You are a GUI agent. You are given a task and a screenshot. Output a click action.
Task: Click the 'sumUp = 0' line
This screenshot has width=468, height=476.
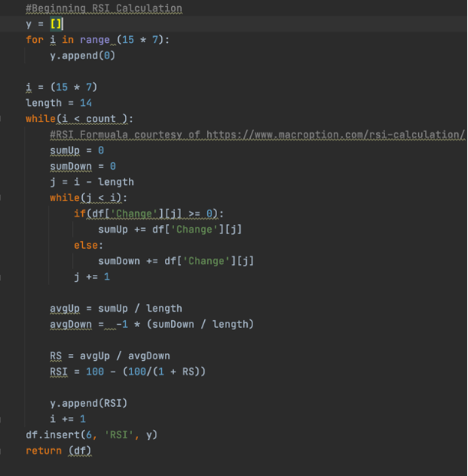click(x=77, y=150)
